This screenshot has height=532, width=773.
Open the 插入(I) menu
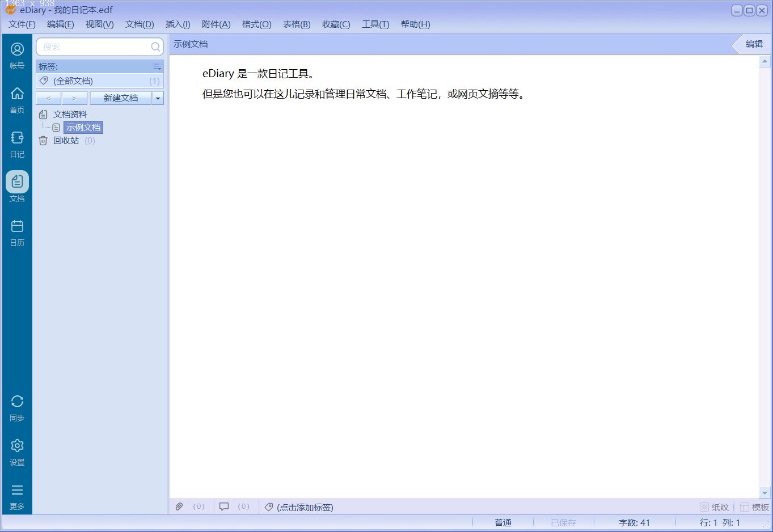coord(178,24)
